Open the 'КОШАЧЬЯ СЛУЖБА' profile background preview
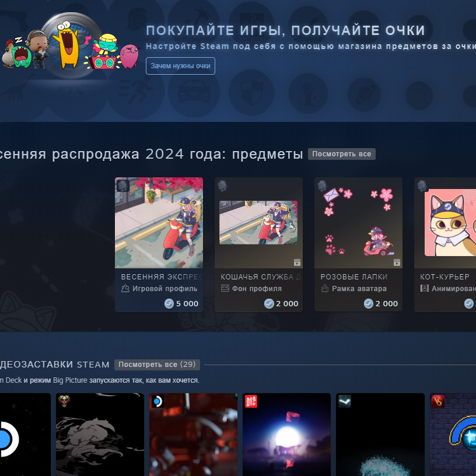The height and width of the screenshot is (476, 476). click(258, 222)
